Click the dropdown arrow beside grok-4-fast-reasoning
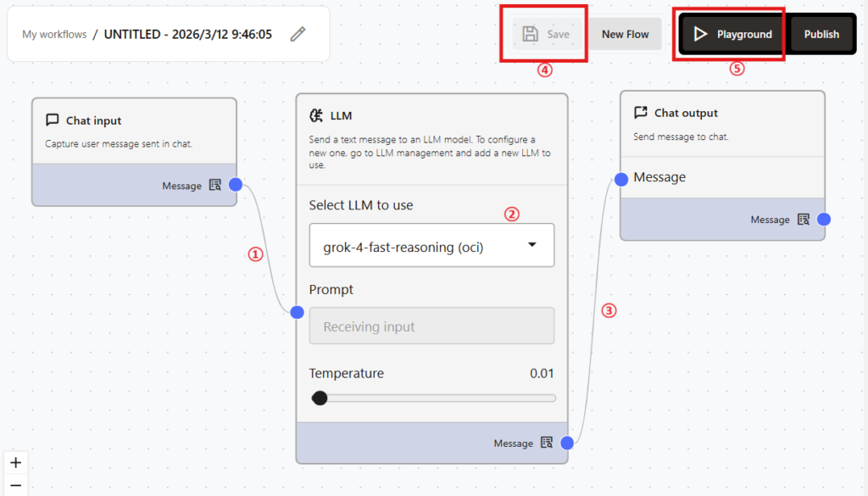Screen dimensions: 868x496 (532, 245)
